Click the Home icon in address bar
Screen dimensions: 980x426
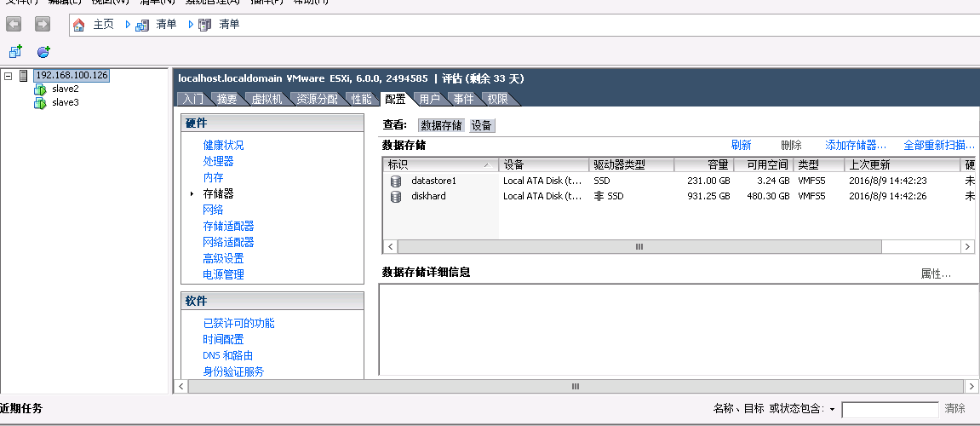(78, 25)
